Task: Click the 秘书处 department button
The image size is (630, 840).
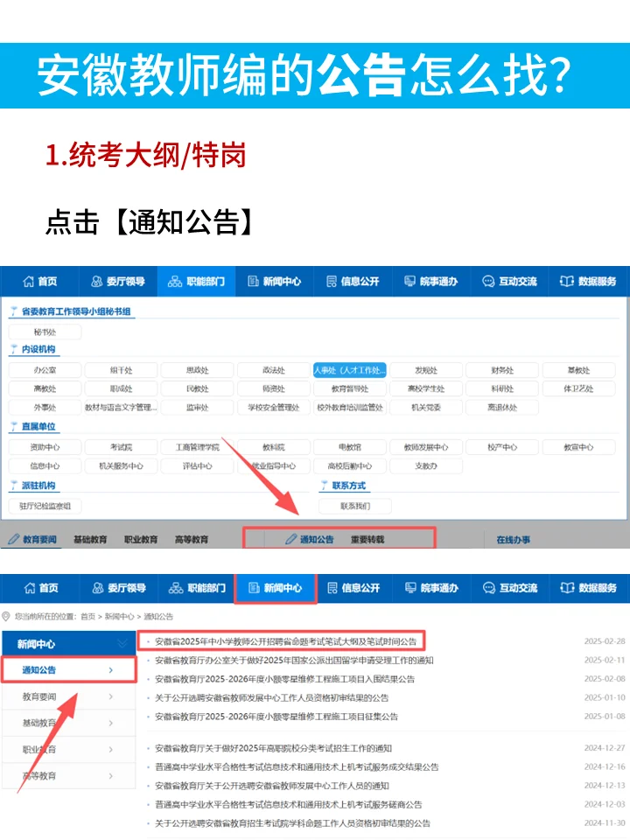Action: [45, 332]
